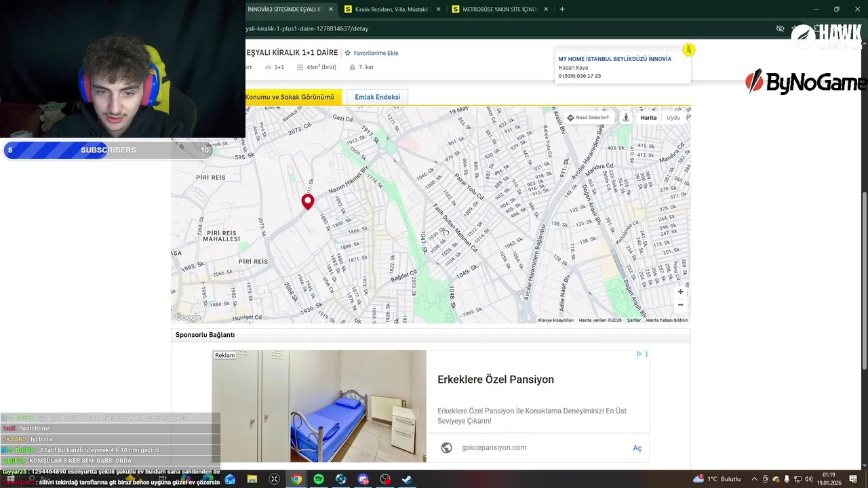Open Klavye kısayolları on the map
This screenshot has height=488, width=868.
556,320
